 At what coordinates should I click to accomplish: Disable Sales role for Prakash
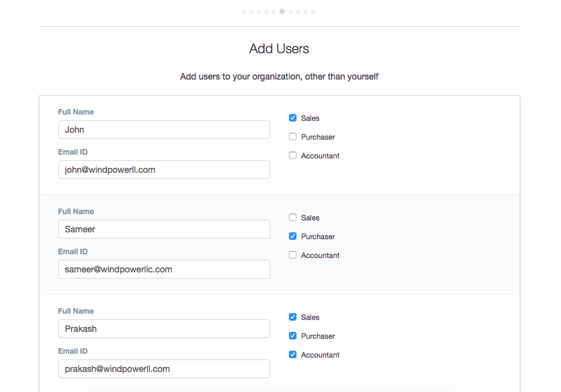(293, 317)
